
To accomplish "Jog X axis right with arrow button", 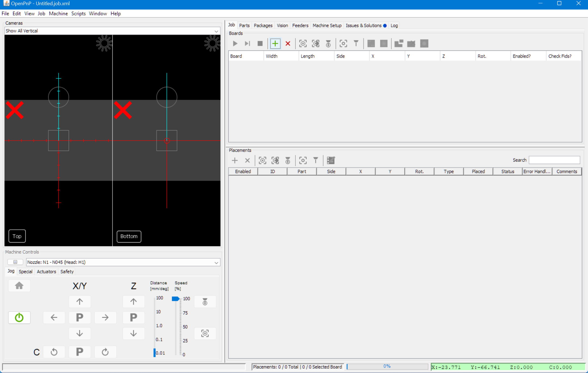I will (105, 317).
